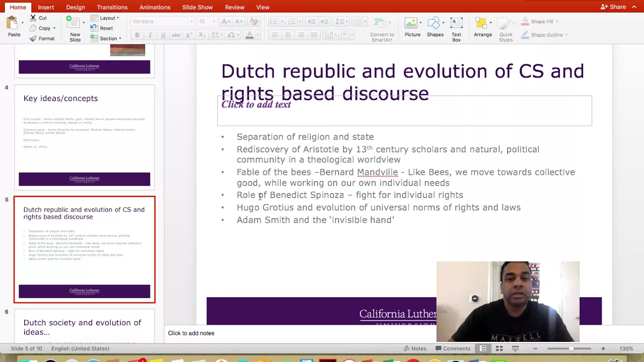Open the Insert tab
644x362 pixels.
coord(46,7)
